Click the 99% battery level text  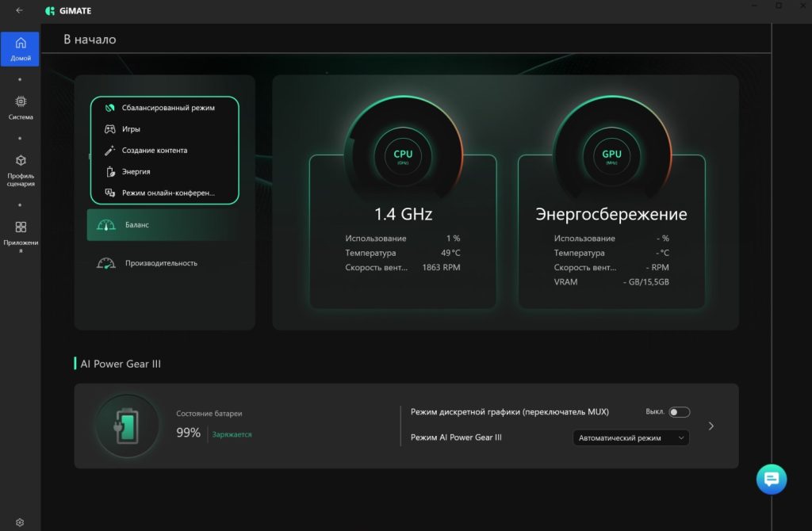[188, 433]
